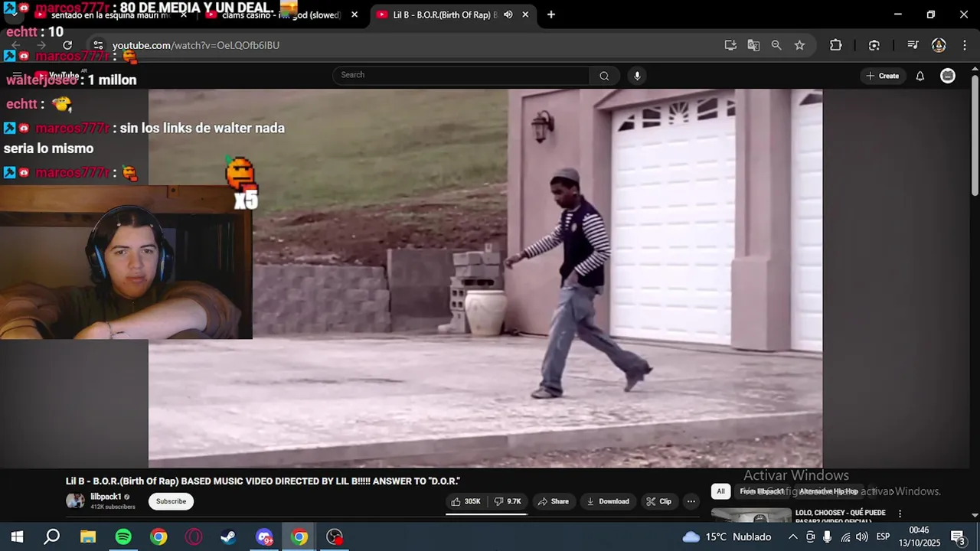Share the video

[x=553, y=501]
